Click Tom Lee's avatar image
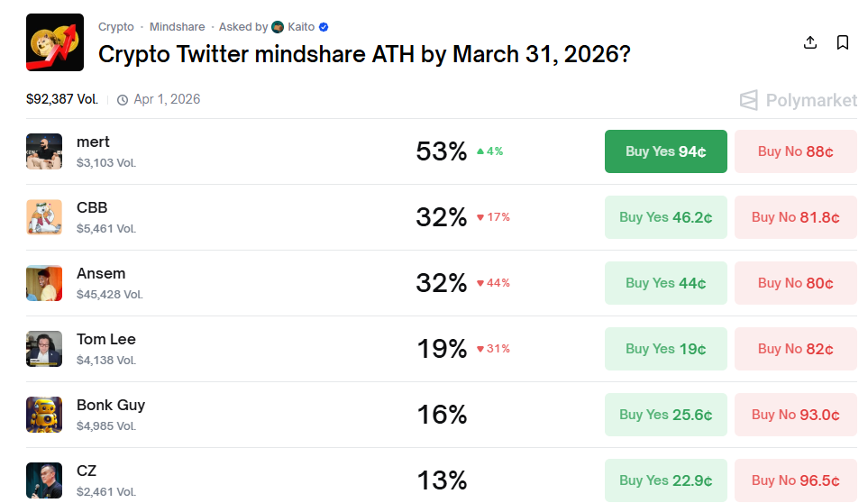Viewport: 868px width, 503px height. pos(44,349)
